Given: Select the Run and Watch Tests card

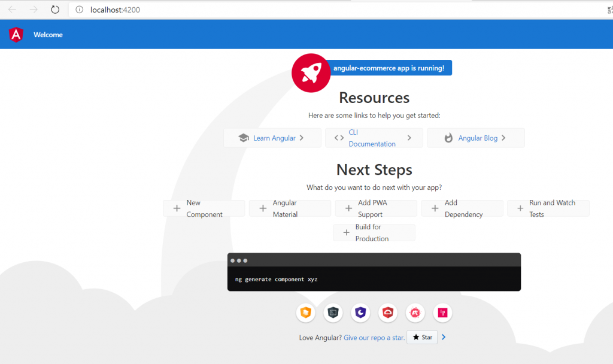Looking at the screenshot, I should coord(548,208).
